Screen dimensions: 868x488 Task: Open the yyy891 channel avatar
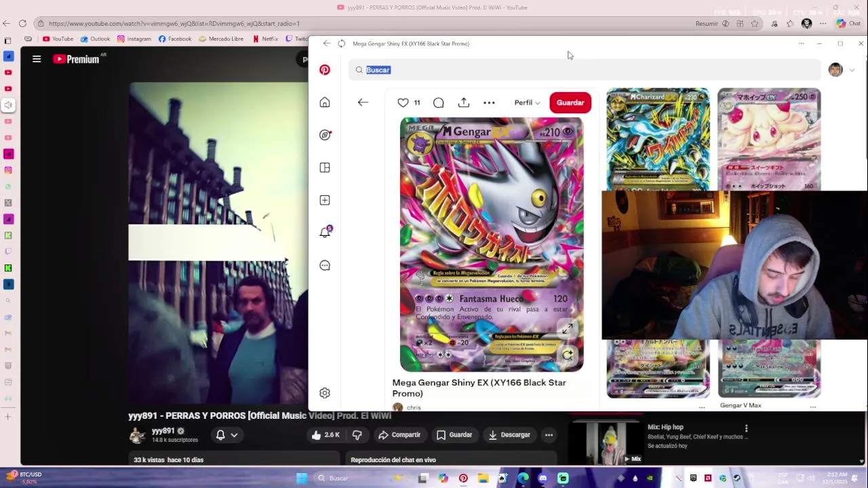[x=138, y=435]
